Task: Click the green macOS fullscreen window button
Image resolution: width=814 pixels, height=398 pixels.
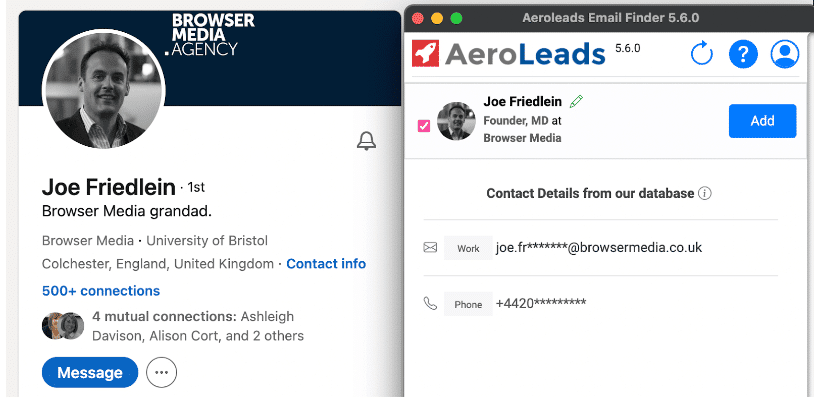Action: pyautogui.click(x=456, y=18)
